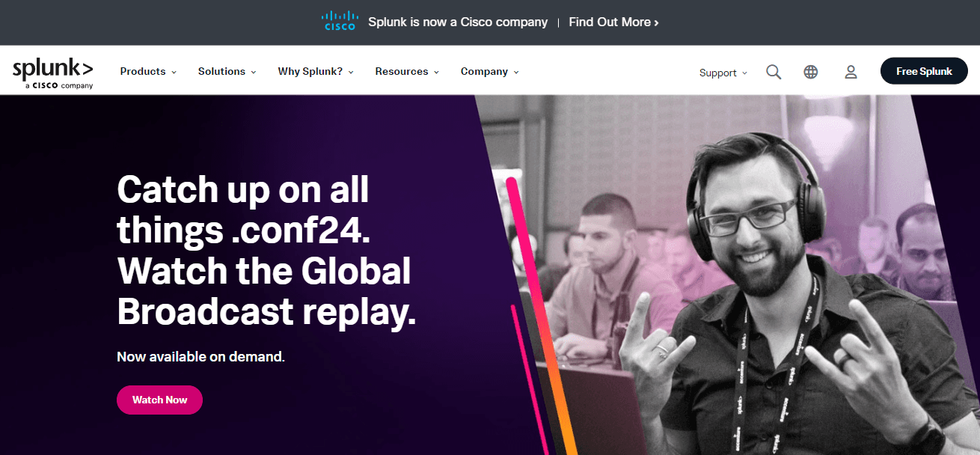The height and width of the screenshot is (455, 980).
Task: Open the user account profile icon
Action: coord(851,72)
